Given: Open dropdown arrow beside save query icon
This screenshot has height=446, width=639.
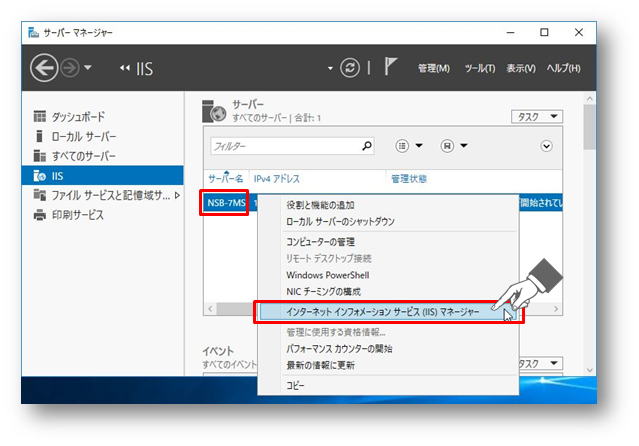Looking at the screenshot, I should pyautogui.click(x=464, y=146).
